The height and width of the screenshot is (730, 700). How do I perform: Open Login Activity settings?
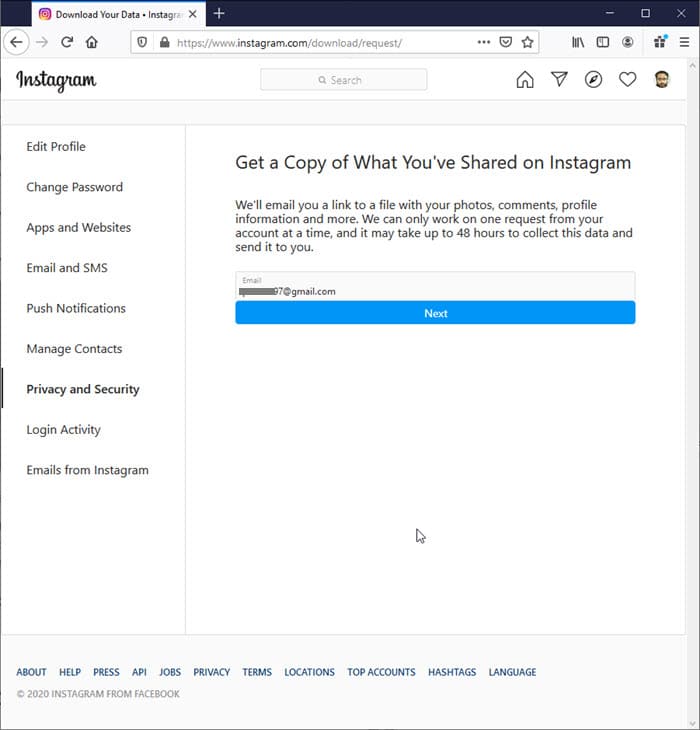coord(63,430)
